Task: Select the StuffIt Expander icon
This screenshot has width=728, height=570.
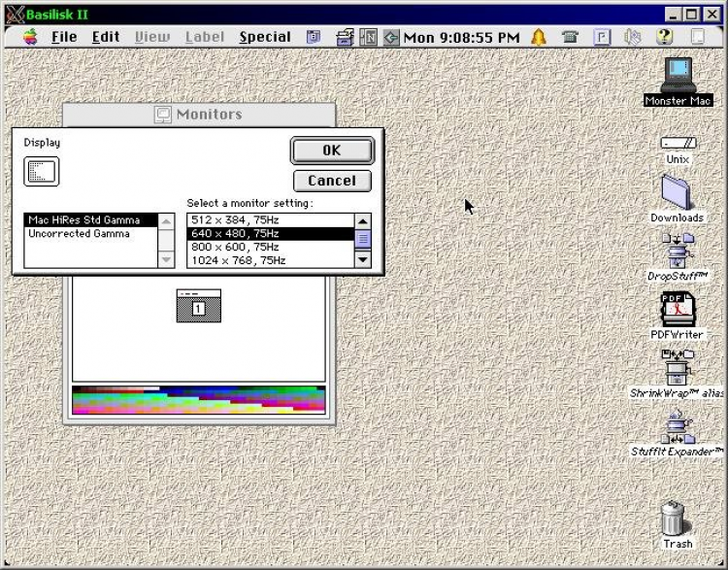Action: click(678, 426)
